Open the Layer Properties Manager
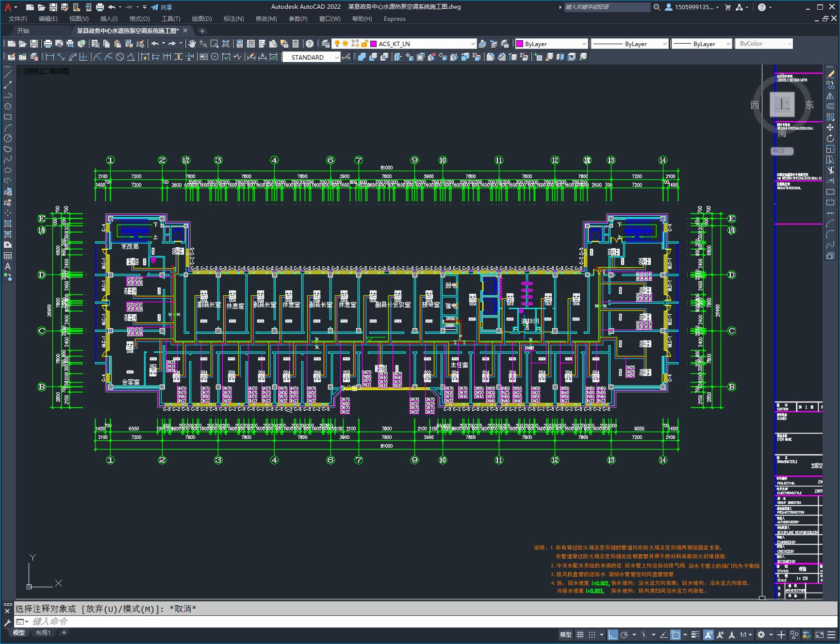The width and height of the screenshot is (840, 644). point(326,44)
